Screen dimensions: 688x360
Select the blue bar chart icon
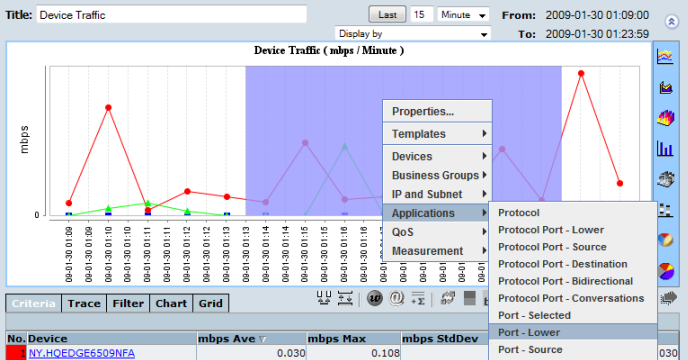[665, 148]
